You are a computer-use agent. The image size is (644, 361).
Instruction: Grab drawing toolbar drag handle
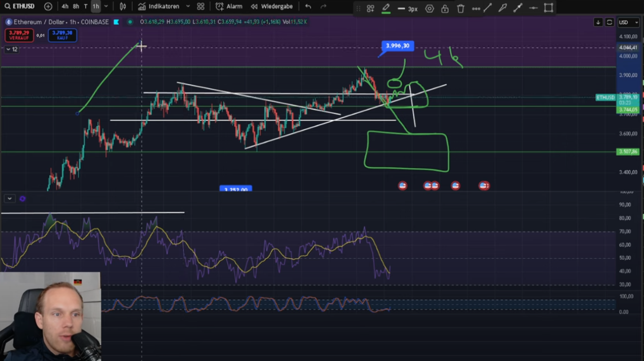(358, 8)
